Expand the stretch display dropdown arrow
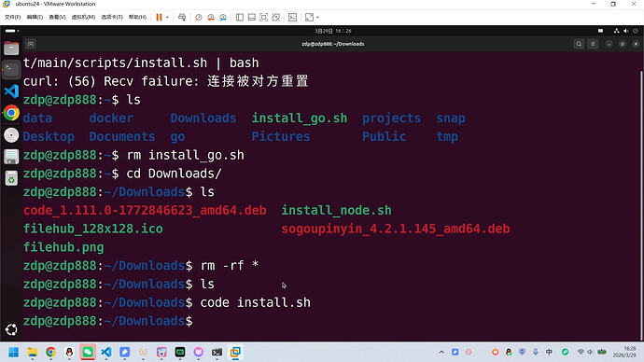644x362 pixels. pyautogui.click(x=317, y=17)
